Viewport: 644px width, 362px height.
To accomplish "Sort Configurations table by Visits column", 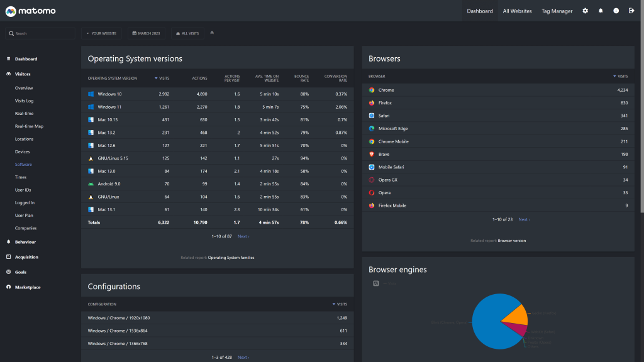I will point(340,304).
